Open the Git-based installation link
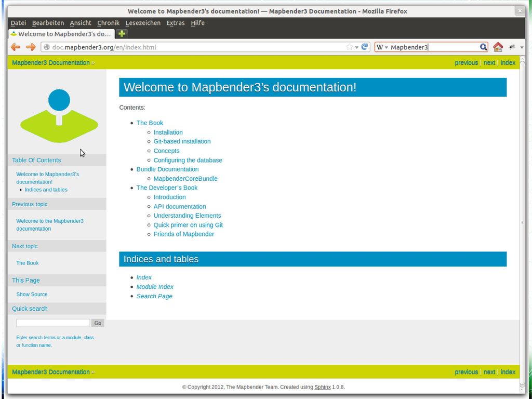Viewport: 532px width, 399px height. click(182, 141)
